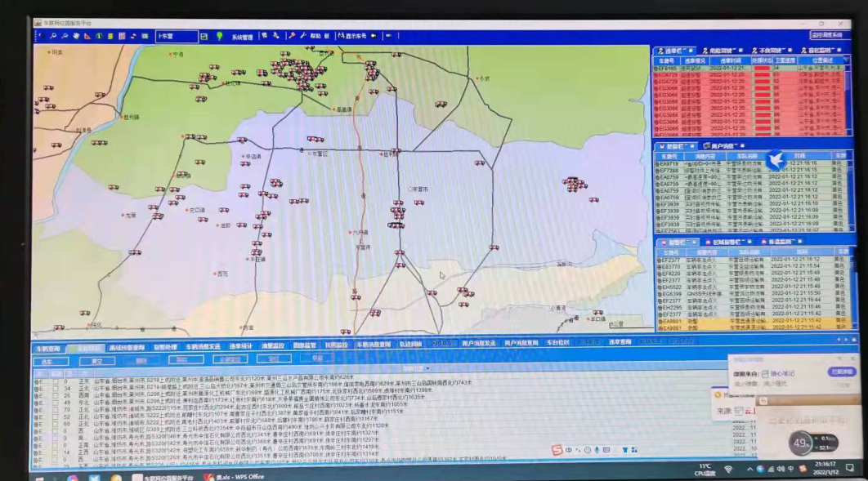Open the 车台检测 tab
Screen dimensions: 868x481
[557, 343]
